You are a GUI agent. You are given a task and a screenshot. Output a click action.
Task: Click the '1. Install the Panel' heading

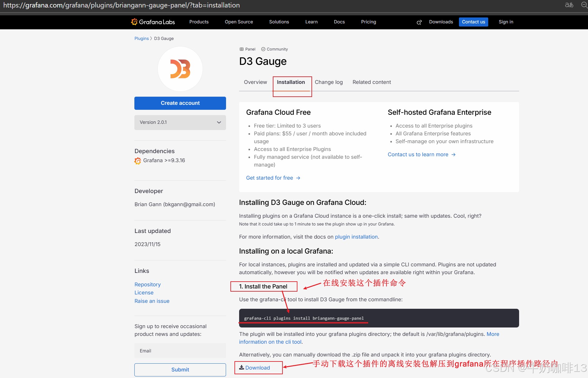tap(263, 286)
